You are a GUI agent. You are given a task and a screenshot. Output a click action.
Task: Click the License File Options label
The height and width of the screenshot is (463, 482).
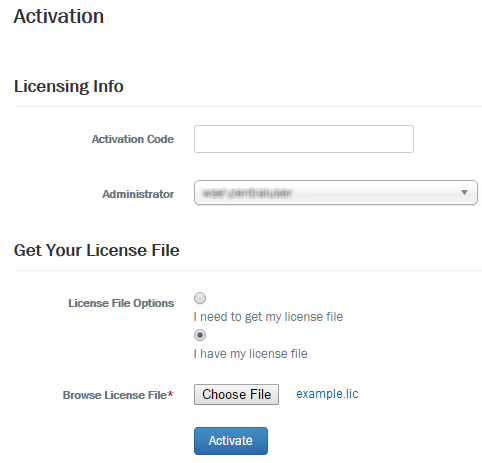click(x=121, y=303)
